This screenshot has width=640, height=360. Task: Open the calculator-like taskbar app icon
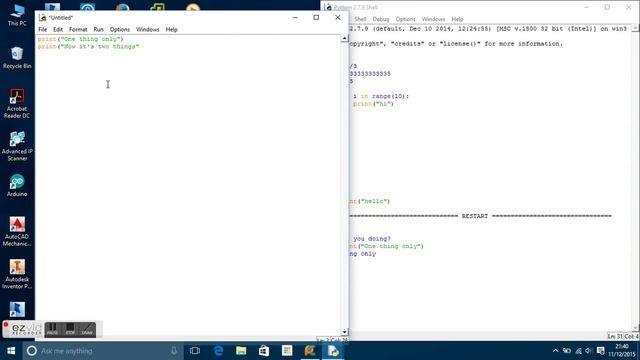pyautogui.click(x=287, y=351)
